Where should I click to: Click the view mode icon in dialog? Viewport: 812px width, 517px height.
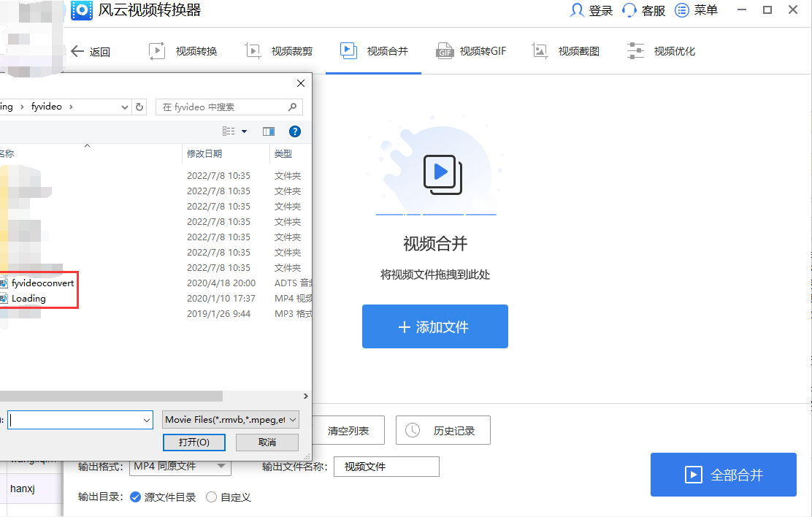229,131
